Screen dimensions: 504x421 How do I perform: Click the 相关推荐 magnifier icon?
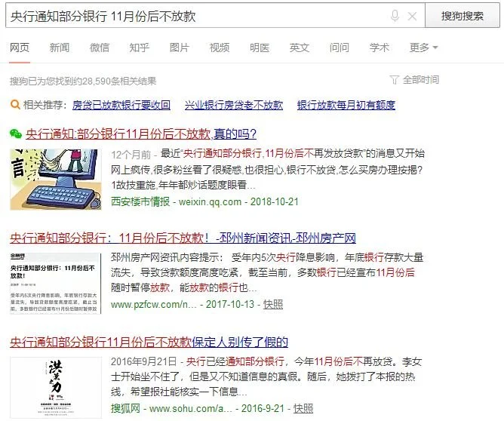coord(15,105)
